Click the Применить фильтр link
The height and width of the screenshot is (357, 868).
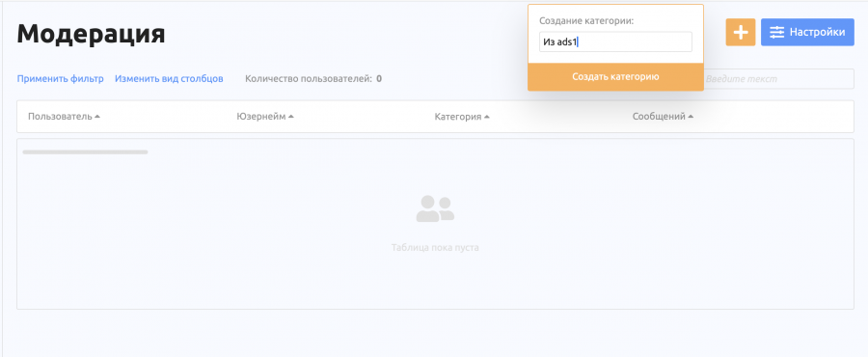[x=61, y=78]
